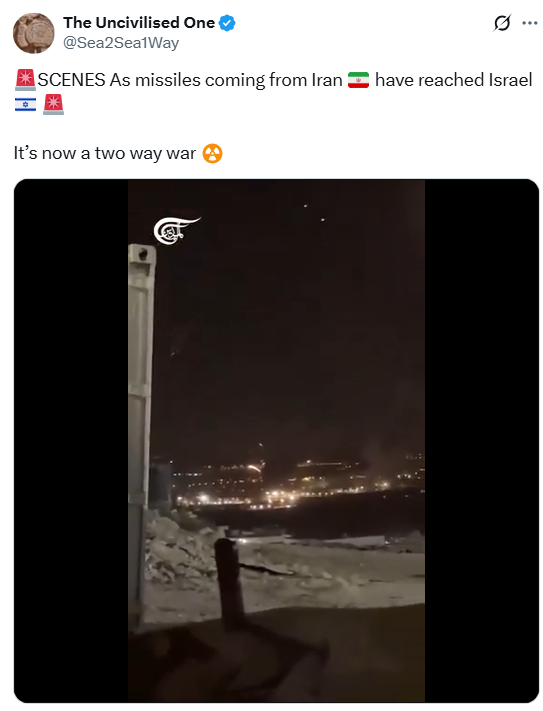Click the two bright missile dots in video
The image size is (543, 711).
(314, 213)
